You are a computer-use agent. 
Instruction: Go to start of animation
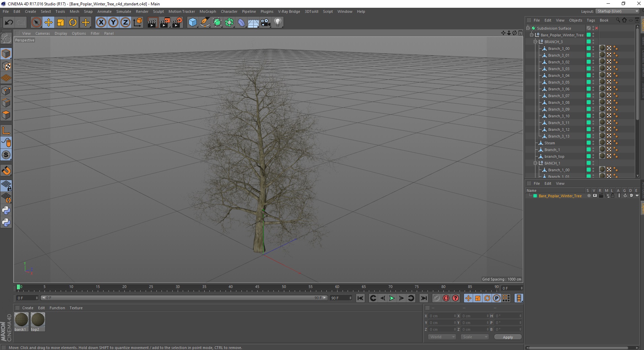click(x=360, y=298)
